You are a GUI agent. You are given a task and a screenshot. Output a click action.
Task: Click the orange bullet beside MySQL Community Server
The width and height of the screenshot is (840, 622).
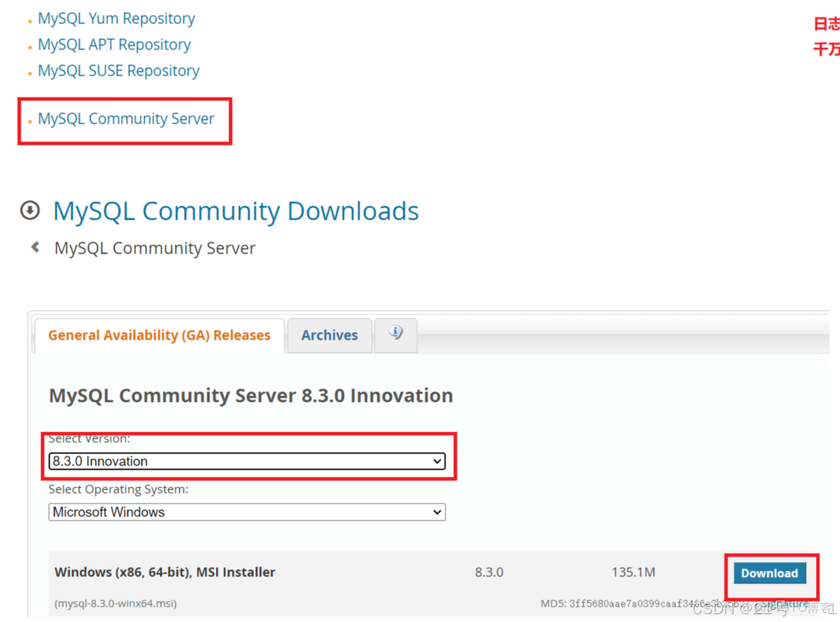coord(28,120)
